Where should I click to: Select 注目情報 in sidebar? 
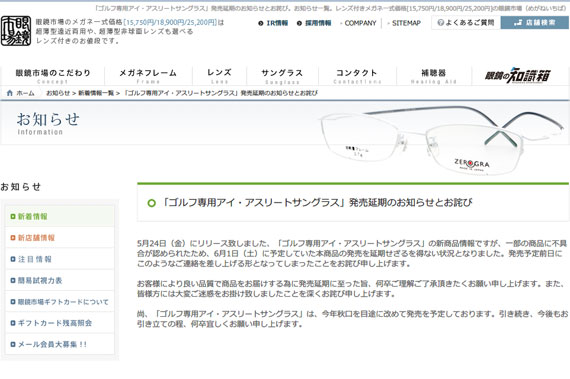60,259
